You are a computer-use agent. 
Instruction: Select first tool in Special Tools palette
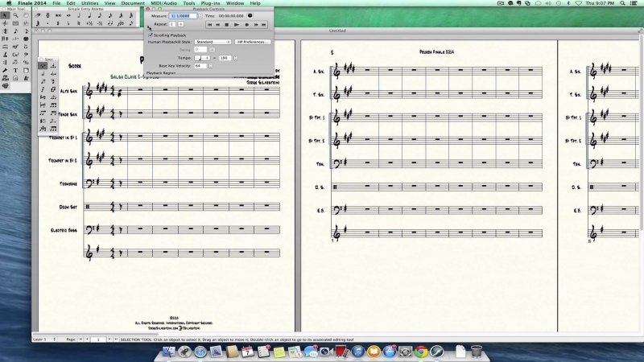coord(43,66)
